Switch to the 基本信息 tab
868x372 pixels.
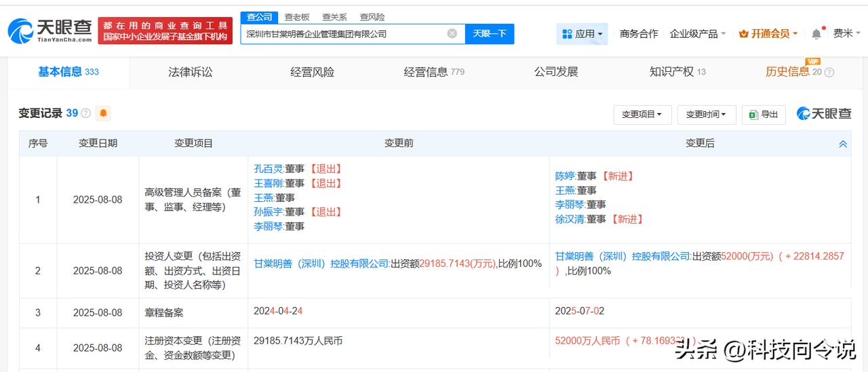68,72
